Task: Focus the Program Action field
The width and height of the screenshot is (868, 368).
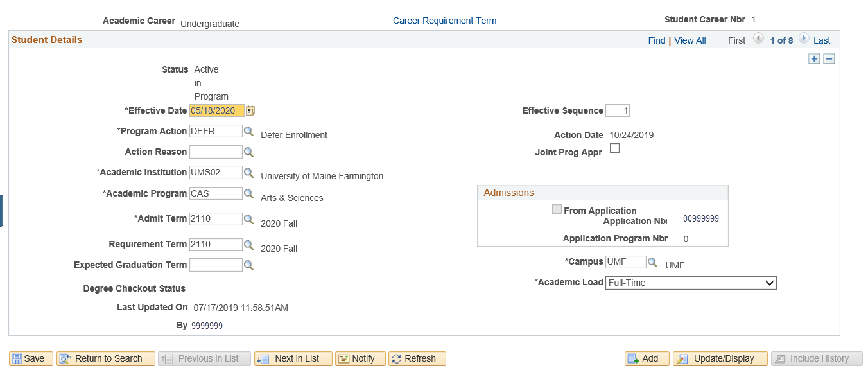Action: pyautogui.click(x=216, y=131)
